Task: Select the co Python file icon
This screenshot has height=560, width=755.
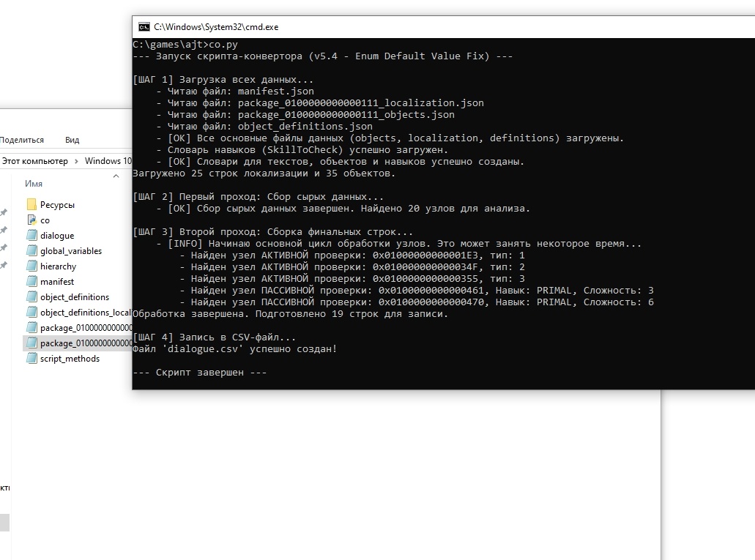Action: point(31,220)
